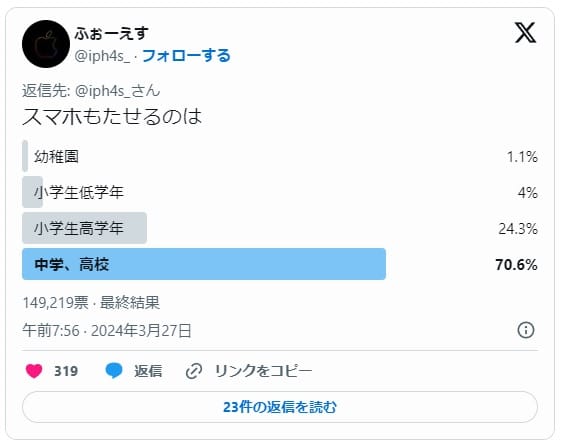Select the 小学生高学年 poll option
The image size is (562, 446).
click(280, 228)
